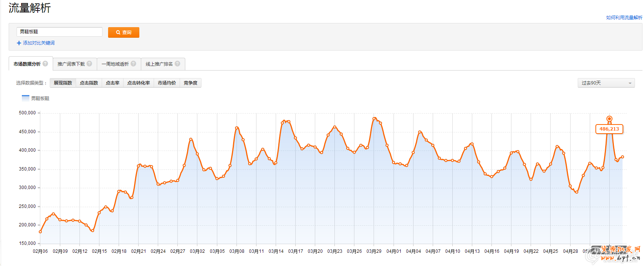
Task: Select the 点击指数 data type
Action: coord(89,83)
